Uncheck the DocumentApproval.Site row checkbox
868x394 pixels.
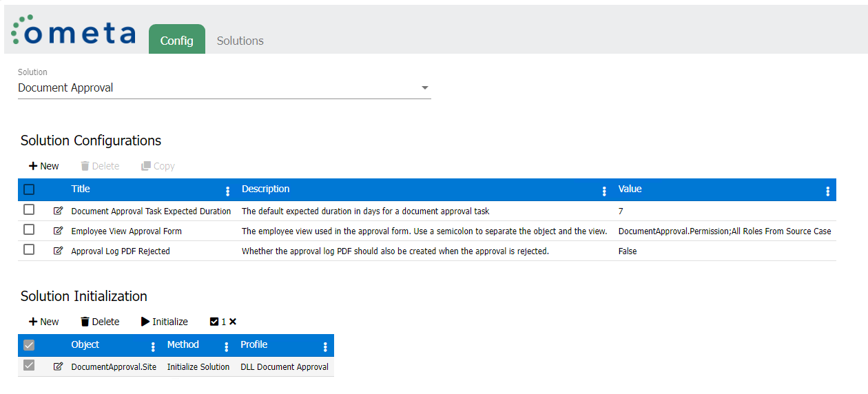click(29, 365)
